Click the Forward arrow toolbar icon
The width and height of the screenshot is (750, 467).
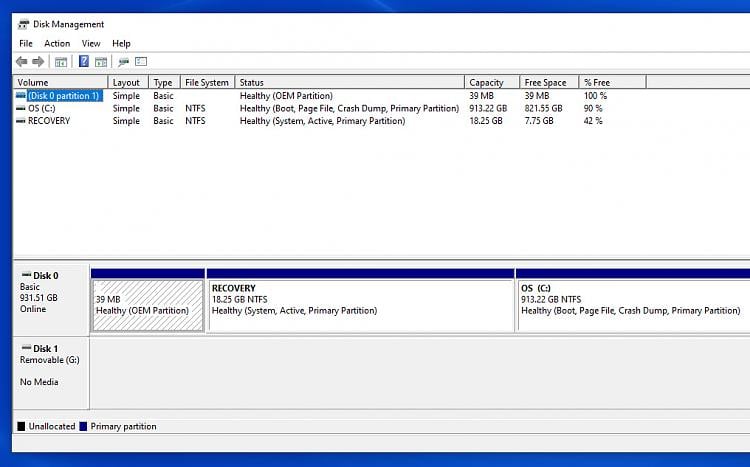[x=38, y=61]
